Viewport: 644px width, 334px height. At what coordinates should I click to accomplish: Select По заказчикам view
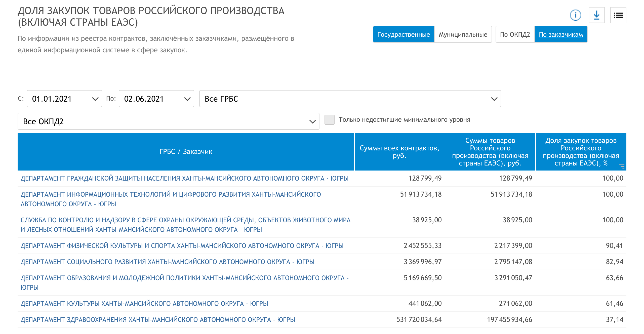(561, 34)
